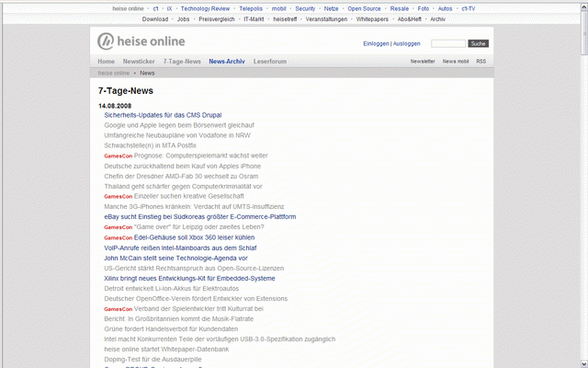Select the News-Archiv tab

227,62
